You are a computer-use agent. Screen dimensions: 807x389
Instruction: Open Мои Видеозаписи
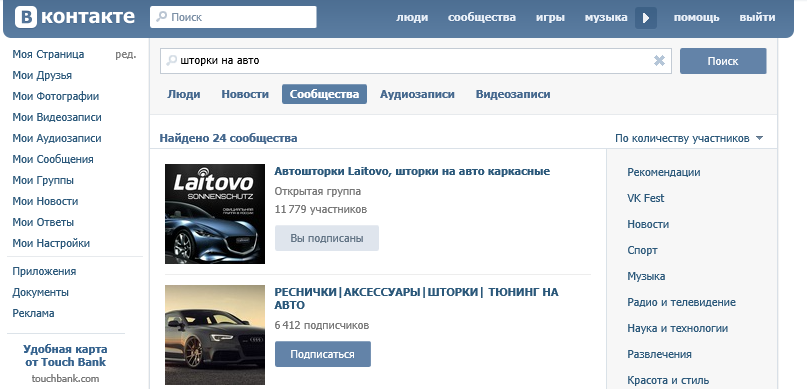pyautogui.click(x=57, y=117)
